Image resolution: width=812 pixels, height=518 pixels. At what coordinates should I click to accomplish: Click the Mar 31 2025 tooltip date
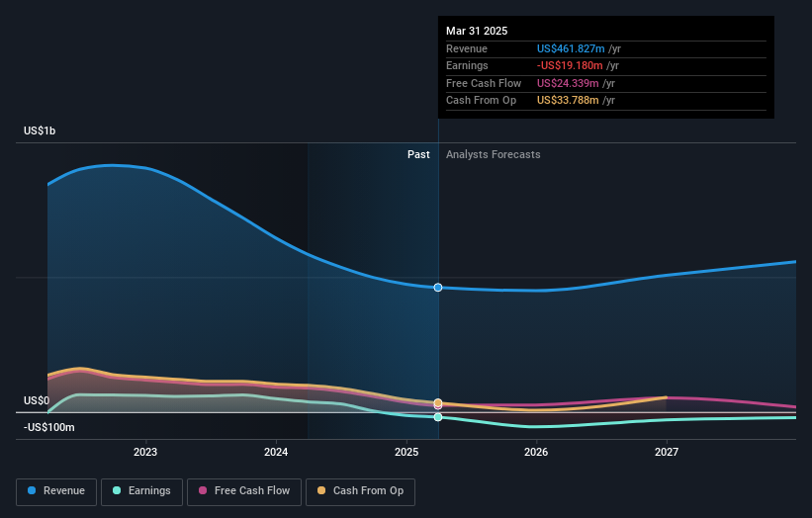tap(477, 31)
